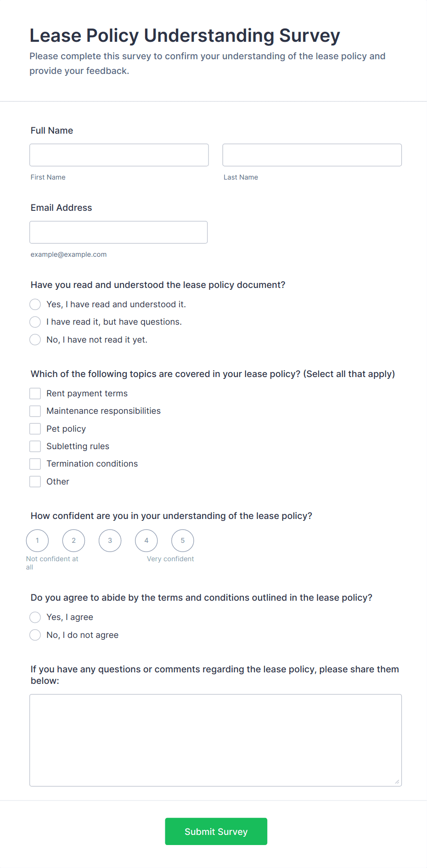Focus the Email Address field
This screenshot has width=427, height=868.
click(x=118, y=232)
